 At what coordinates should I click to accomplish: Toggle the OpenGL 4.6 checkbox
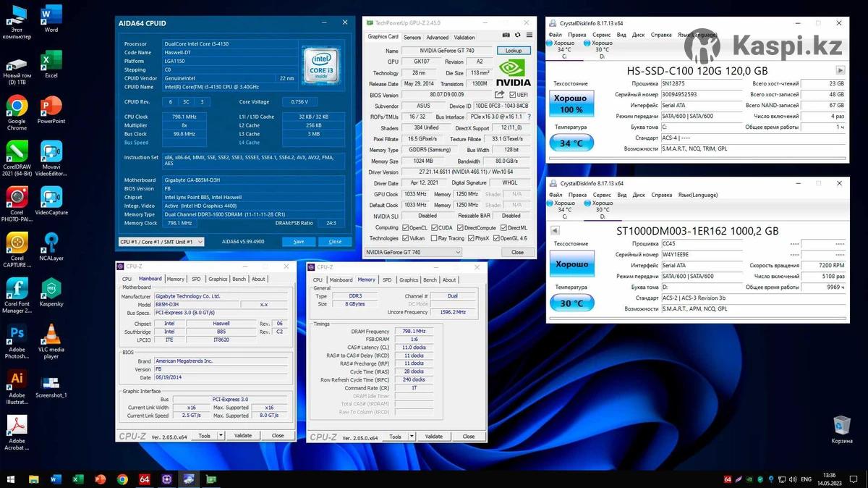click(x=495, y=238)
